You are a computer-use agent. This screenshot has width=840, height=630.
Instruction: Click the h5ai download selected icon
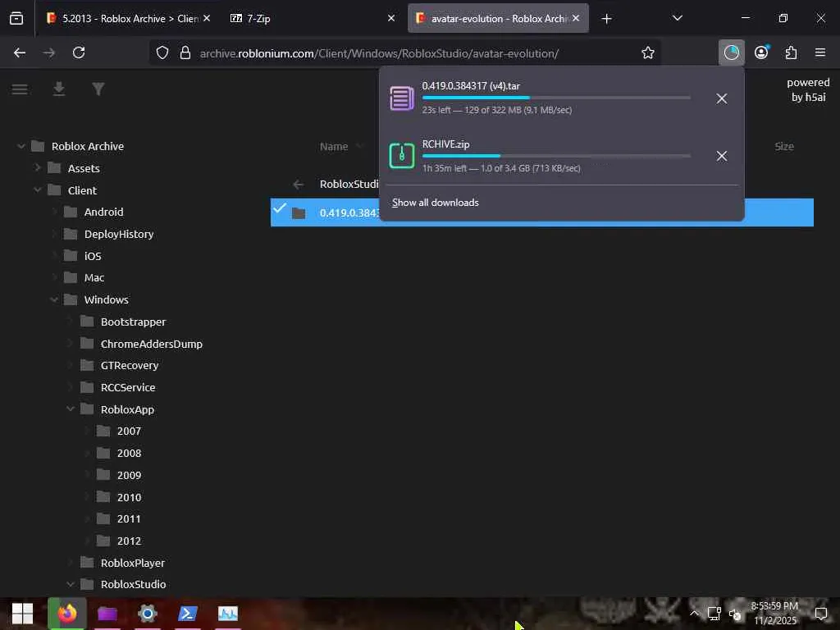[59, 89]
